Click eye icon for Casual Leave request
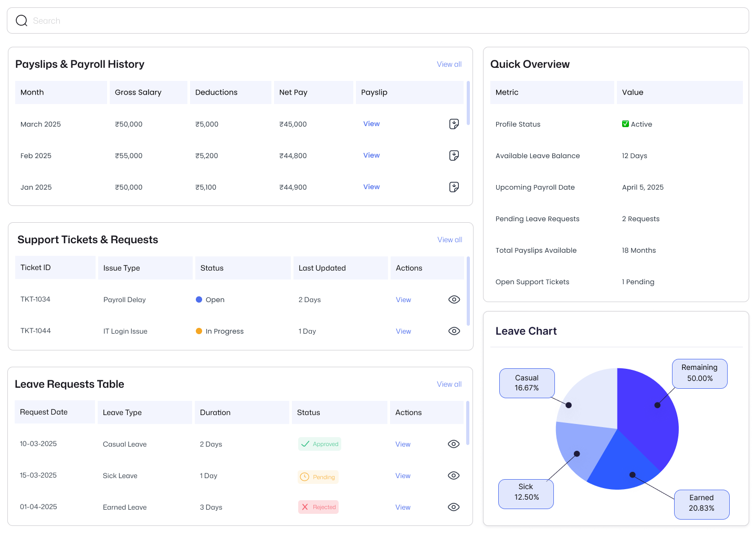The height and width of the screenshot is (538, 756). click(x=454, y=444)
